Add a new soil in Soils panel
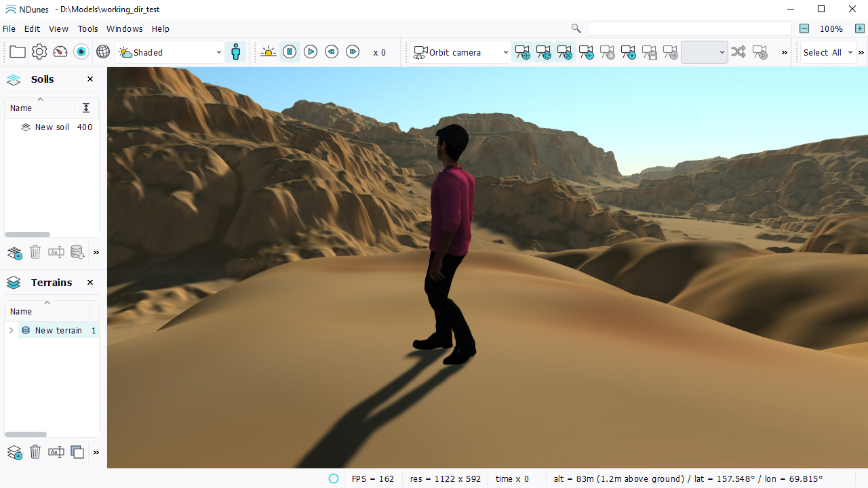Image resolution: width=868 pixels, height=488 pixels. click(15, 253)
